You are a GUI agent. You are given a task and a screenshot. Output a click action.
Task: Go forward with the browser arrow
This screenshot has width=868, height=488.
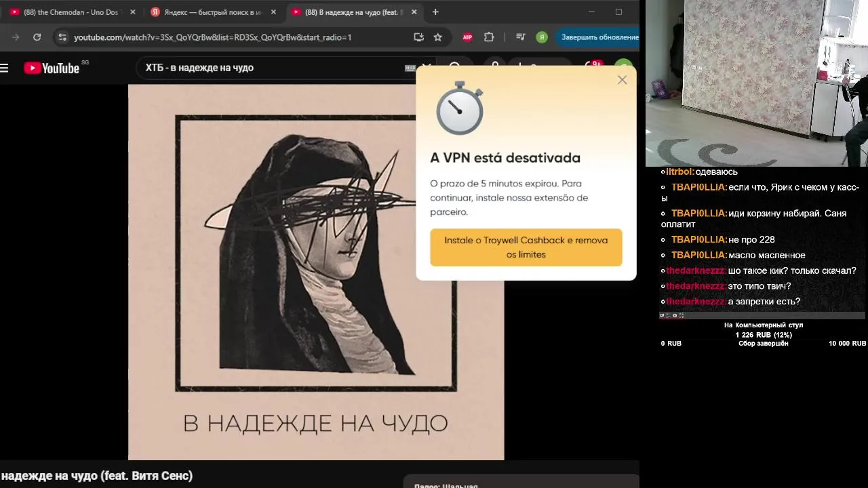[16, 37]
